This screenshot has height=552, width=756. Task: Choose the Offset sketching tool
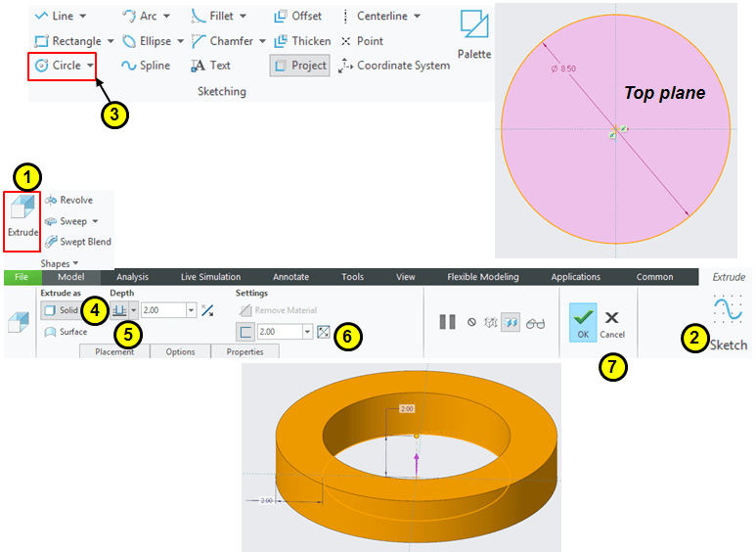point(300,17)
